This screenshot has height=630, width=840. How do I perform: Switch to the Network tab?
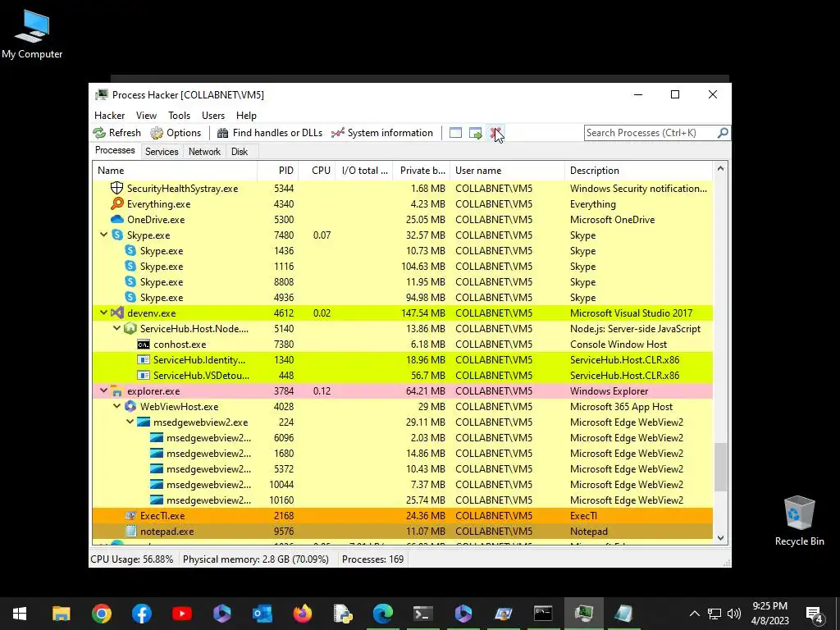(204, 152)
